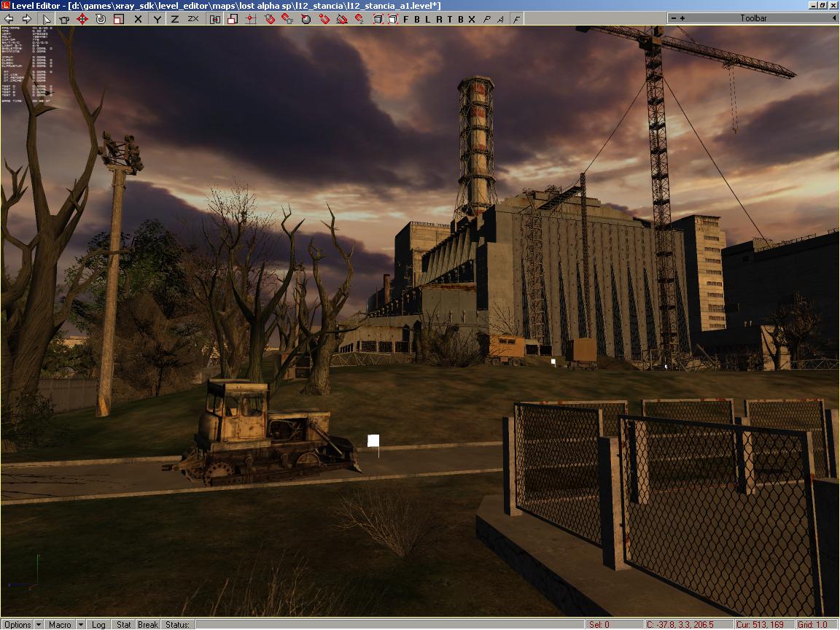Collapse the Toolbar panel with arrow
The image size is (840, 630).
click(x=833, y=18)
